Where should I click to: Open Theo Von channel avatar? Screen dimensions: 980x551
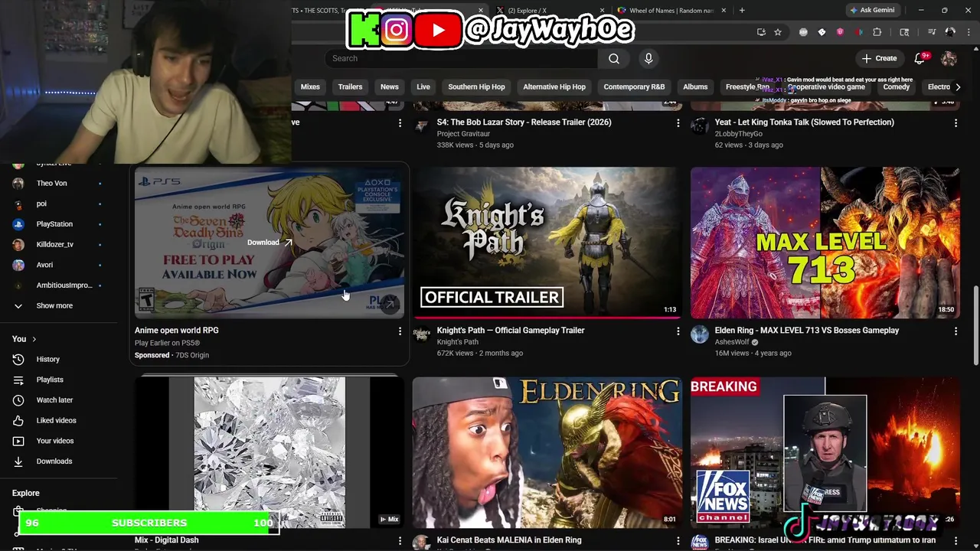pos(18,183)
